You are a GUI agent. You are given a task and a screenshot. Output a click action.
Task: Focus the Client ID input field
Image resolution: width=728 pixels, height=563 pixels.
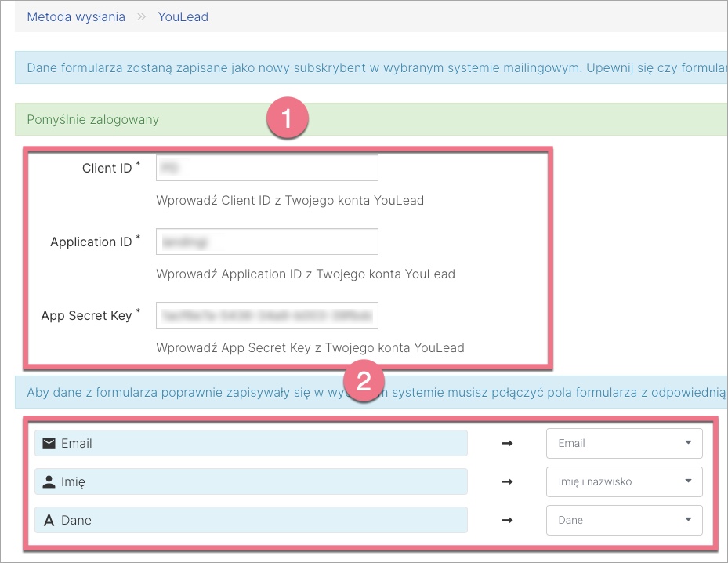pyautogui.click(x=267, y=168)
